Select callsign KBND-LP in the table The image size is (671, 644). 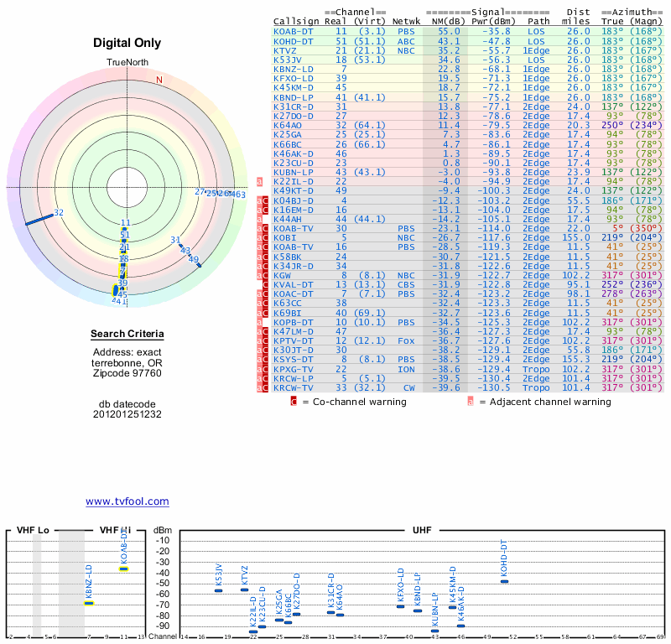pyautogui.click(x=294, y=97)
